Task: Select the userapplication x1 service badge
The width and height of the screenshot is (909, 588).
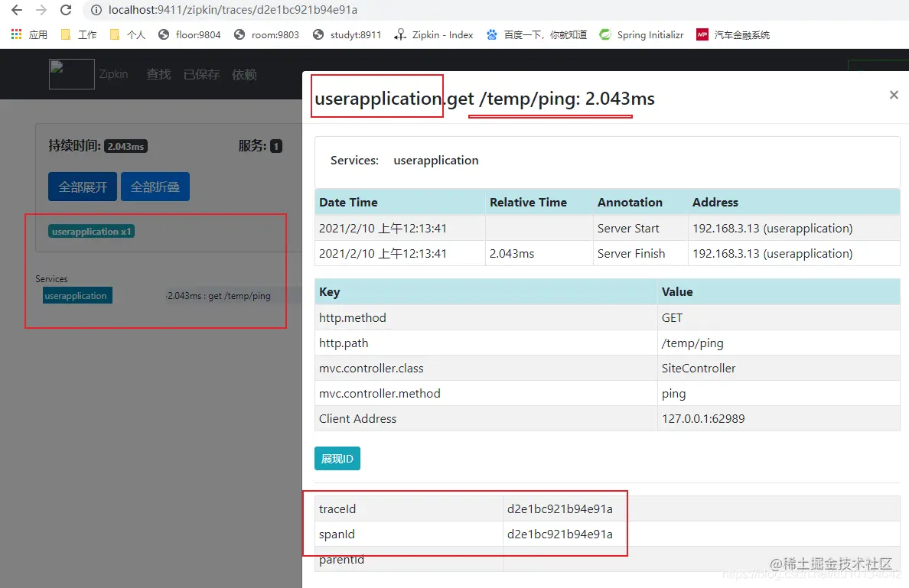Action: click(91, 231)
